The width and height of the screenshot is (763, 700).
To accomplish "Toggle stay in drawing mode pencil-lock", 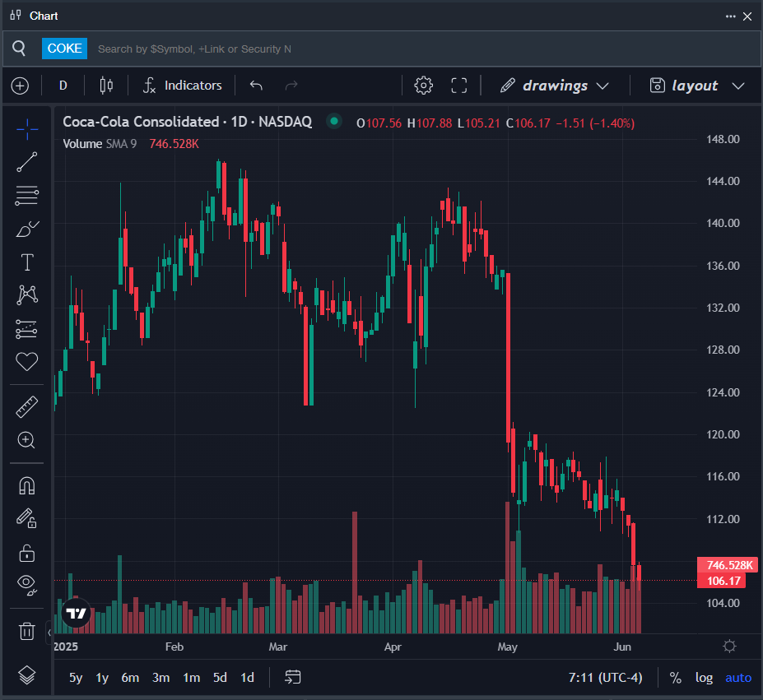I will coord(27,518).
